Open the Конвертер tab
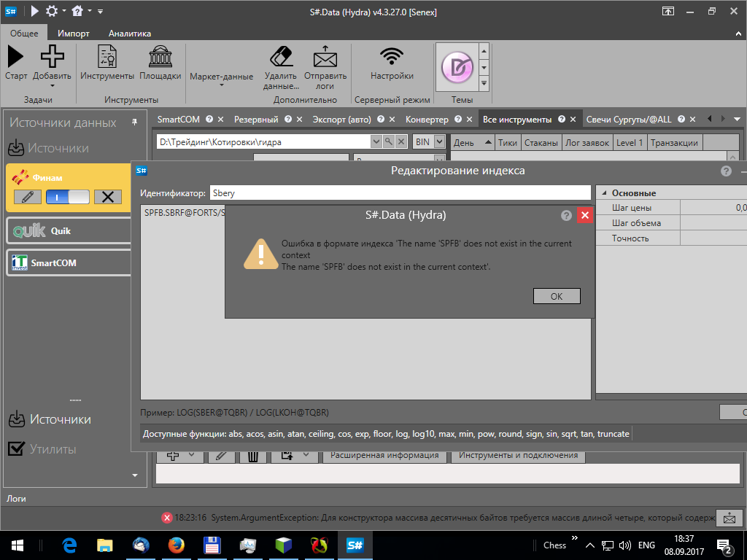This screenshot has height=560, width=747. coord(427,120)
